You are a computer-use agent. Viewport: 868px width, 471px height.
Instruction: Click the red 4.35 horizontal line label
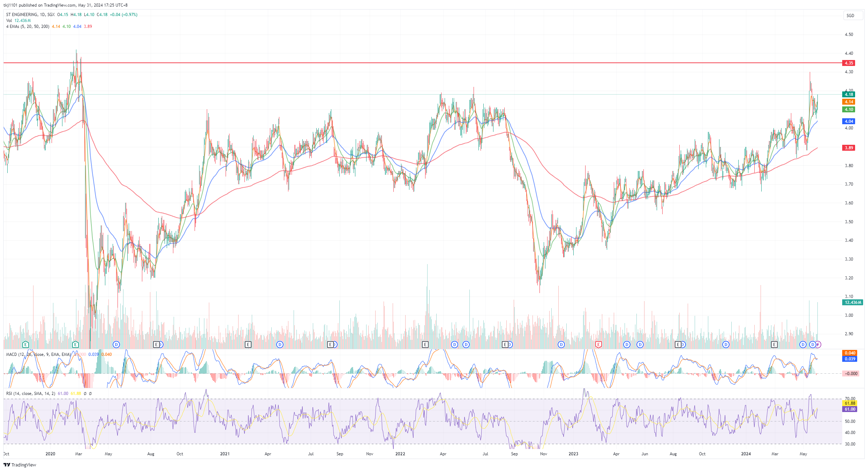[x=849, y=63]
